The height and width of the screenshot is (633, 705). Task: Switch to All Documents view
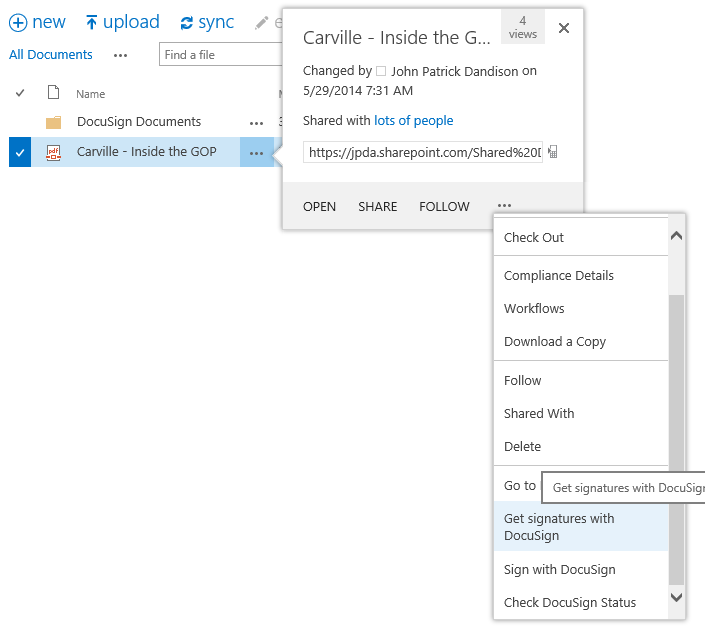[51, 55]
